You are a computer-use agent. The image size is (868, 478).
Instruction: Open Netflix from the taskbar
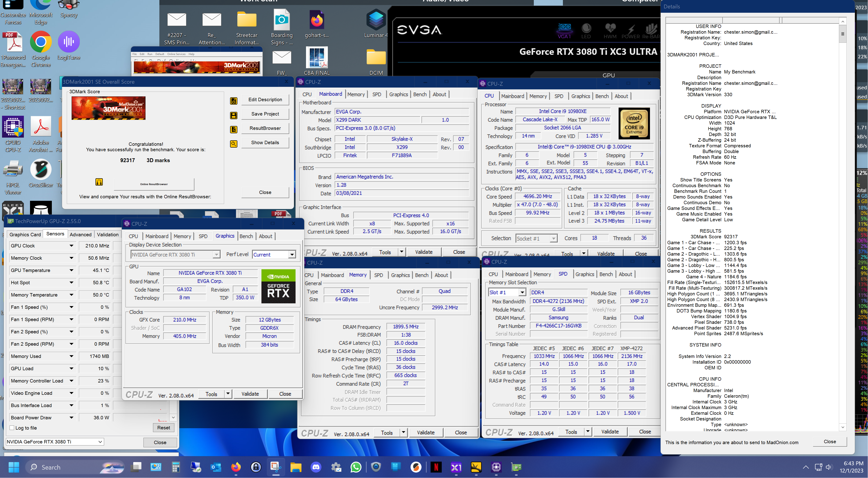pos(436,467)
